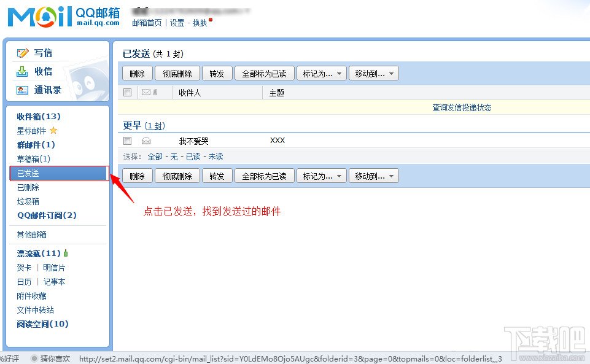Click the 收信 receive mail icon

click(21, 71)
